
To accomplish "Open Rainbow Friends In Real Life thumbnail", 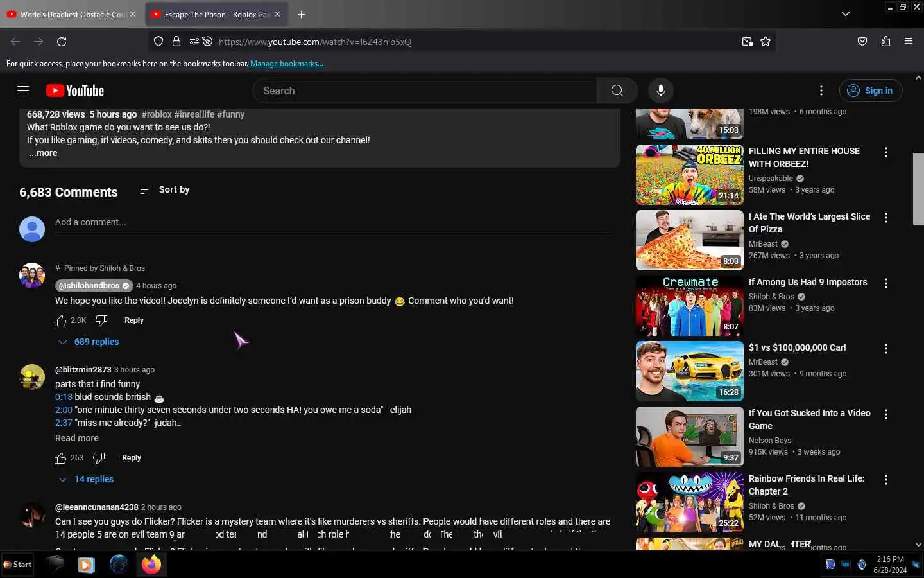I will tap(689, 502).
